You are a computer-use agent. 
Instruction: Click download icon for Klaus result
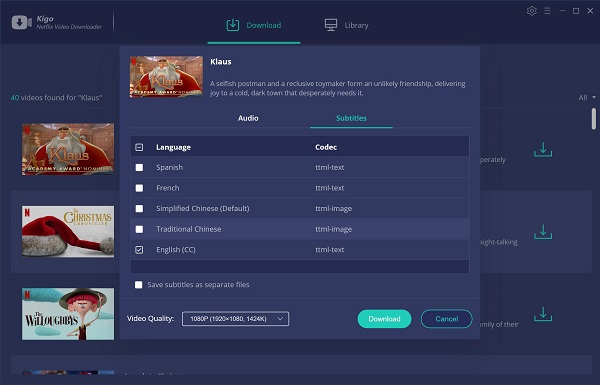pos(543,150)
